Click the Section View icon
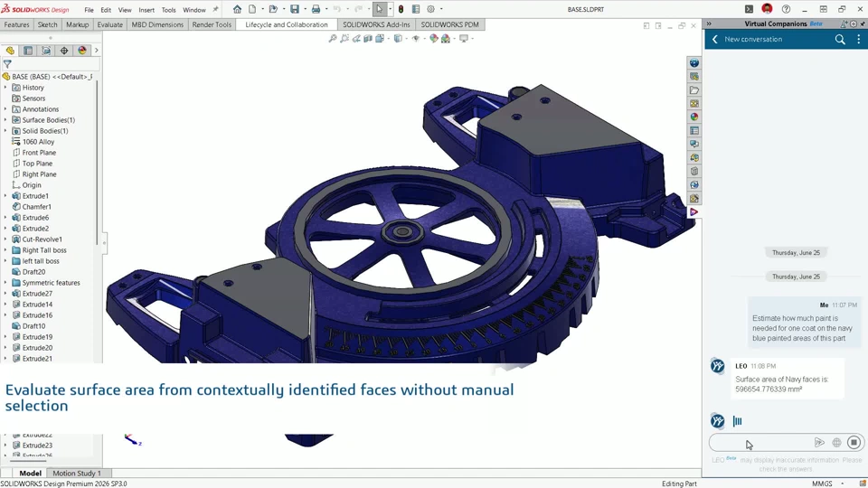This screenshot has width=868, height=488. click(368, 39)
